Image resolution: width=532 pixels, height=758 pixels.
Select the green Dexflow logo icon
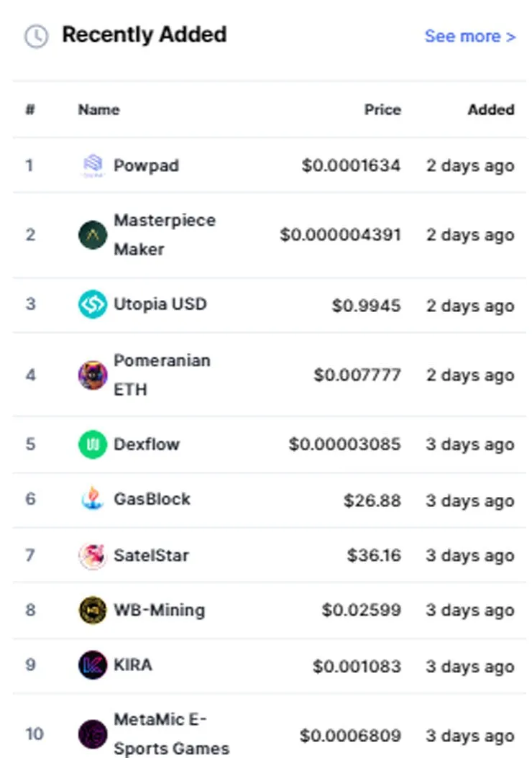coord(93,444)
